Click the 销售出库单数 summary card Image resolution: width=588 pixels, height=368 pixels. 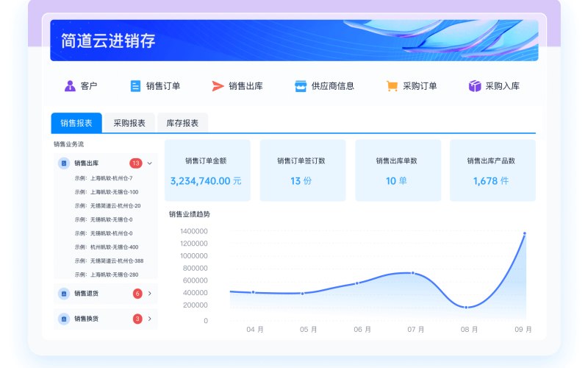click(398, 171)
